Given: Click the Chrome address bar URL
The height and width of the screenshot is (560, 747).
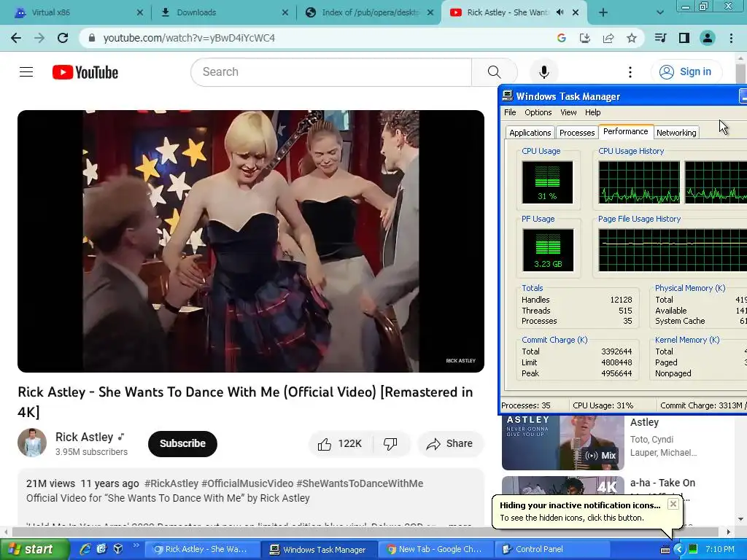Looking at the screenshot, I should (x=189, y=38).
